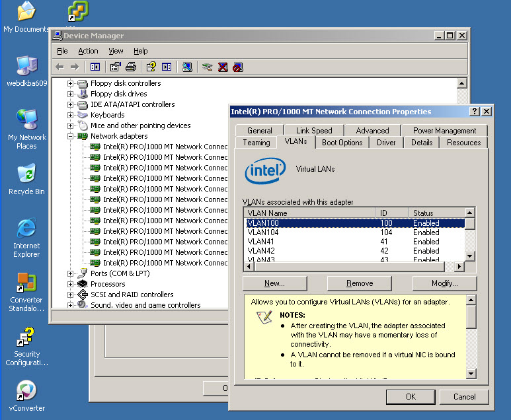Click VLAN list scroll down arrow

click(x=469, y=256)
